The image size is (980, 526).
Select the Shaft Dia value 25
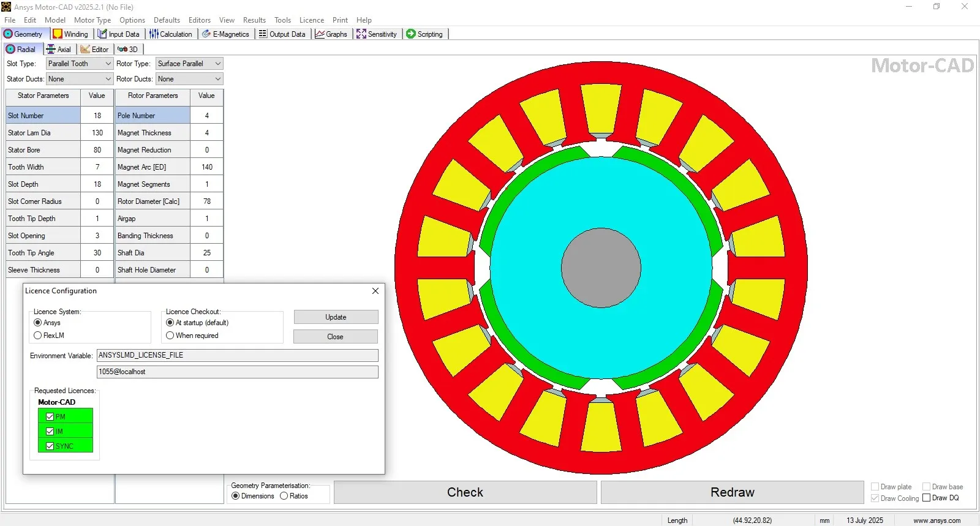206,253
